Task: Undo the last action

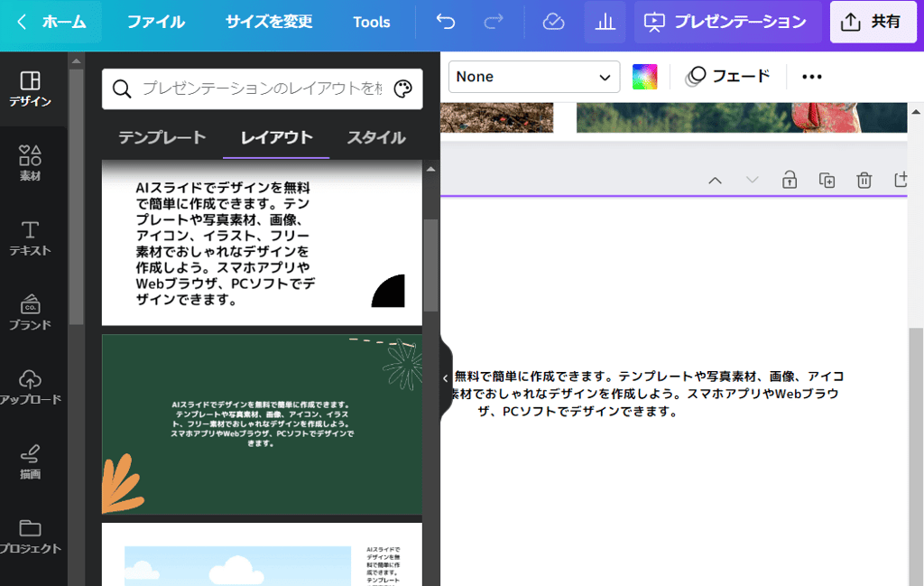Action: (x=446, y=22)
